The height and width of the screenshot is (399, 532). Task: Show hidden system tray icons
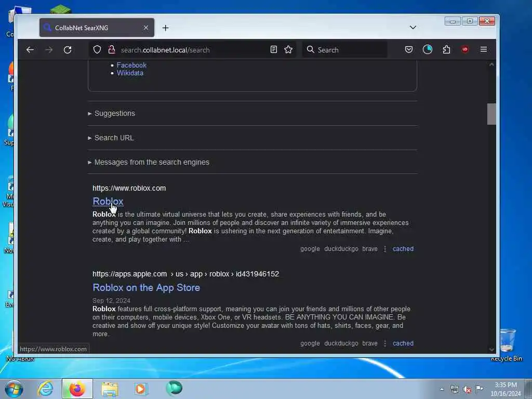(x=442, y=389)
